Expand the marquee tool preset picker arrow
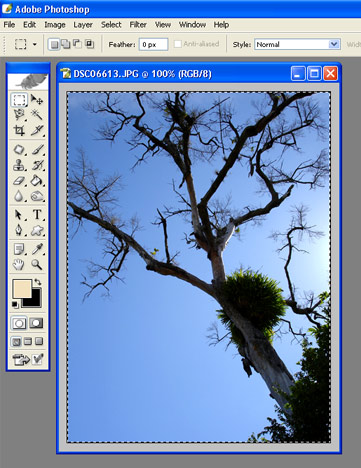Screen dimensions: 361x468 point(34,44)
